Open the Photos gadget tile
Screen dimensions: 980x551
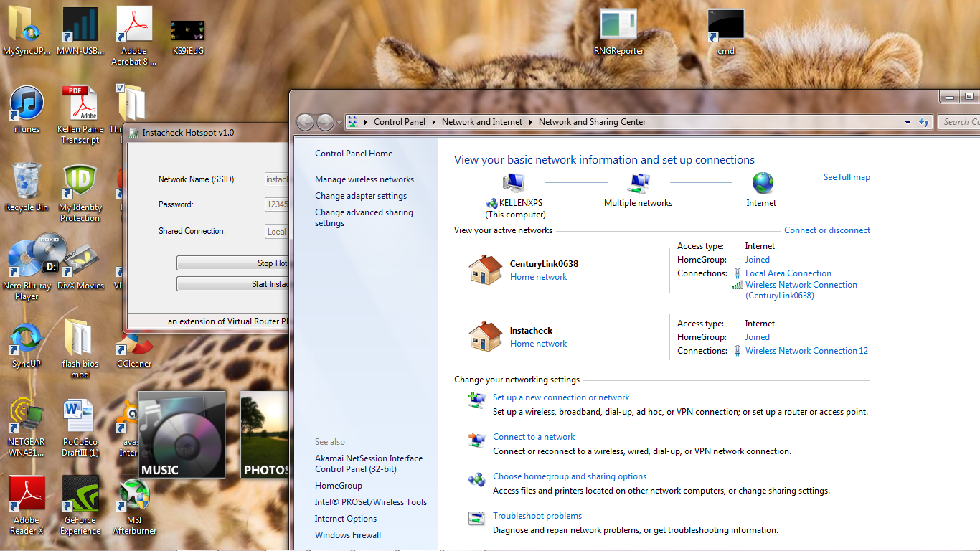point(265,435)
